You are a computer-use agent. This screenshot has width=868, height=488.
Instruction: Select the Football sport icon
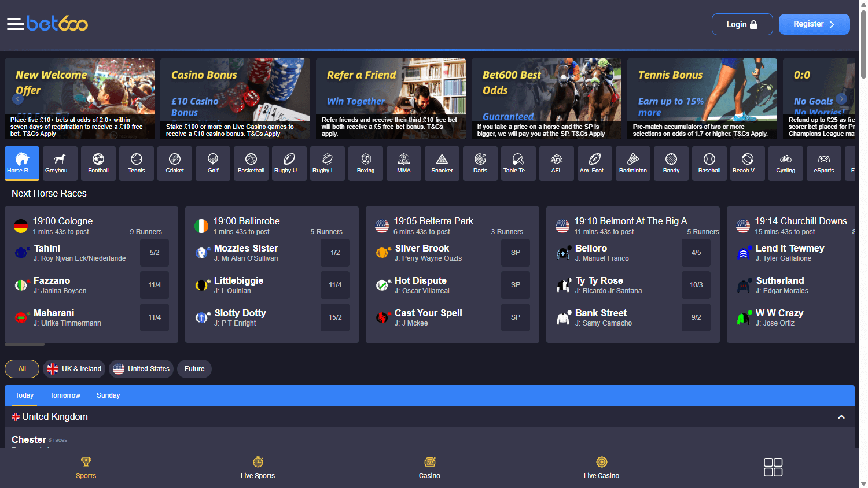click(98, 163)
